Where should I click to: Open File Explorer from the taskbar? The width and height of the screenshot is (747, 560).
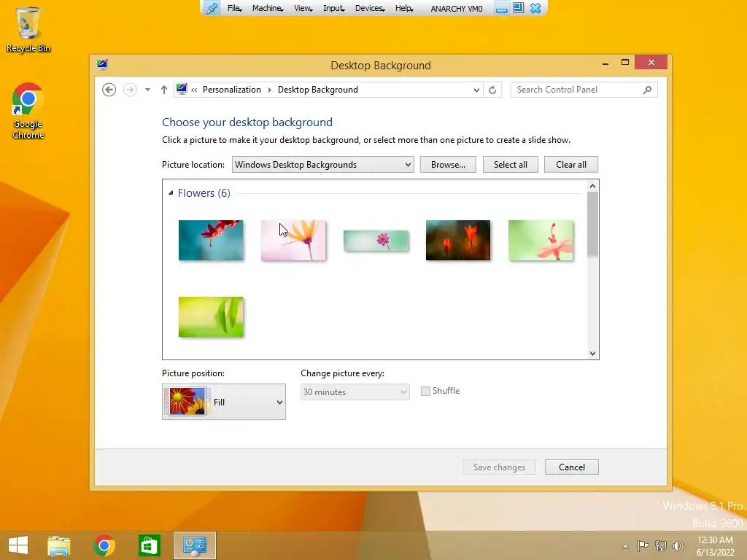(x=59, y=545)
